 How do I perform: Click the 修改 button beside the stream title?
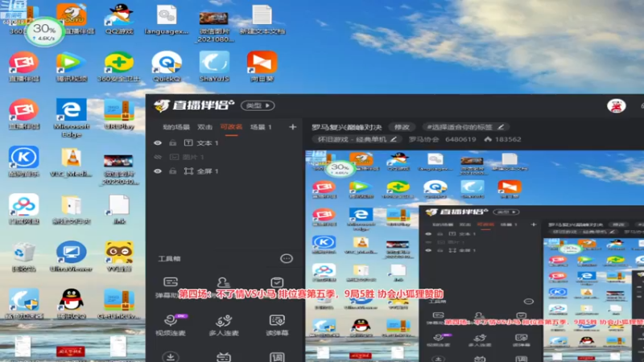click(x=401, y=127)
